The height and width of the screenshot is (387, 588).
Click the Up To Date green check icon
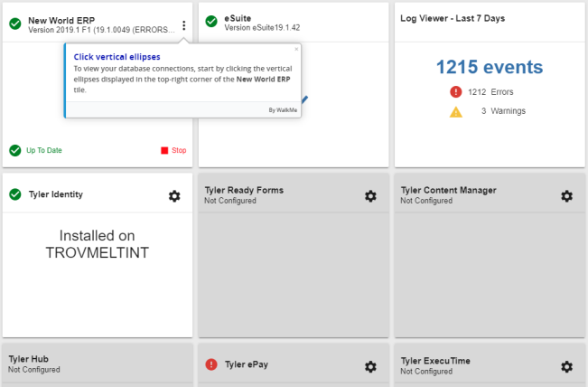15,150
